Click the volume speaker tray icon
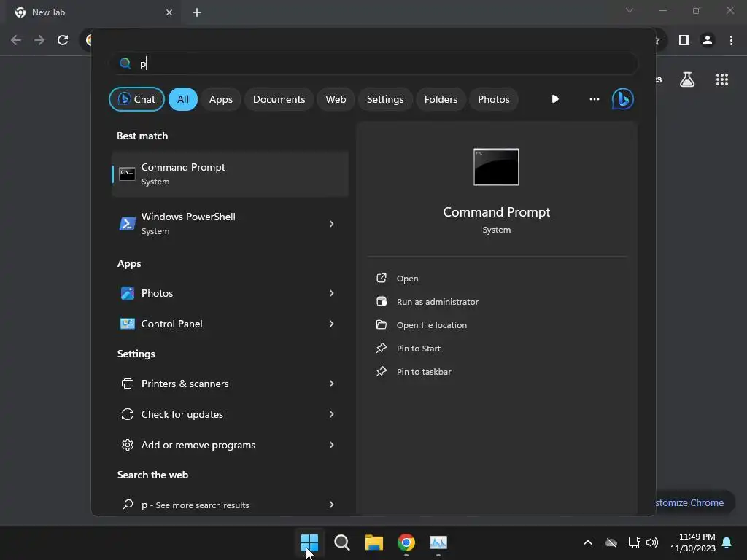Viewport: 747px width, 560px height. click(652, 542)
